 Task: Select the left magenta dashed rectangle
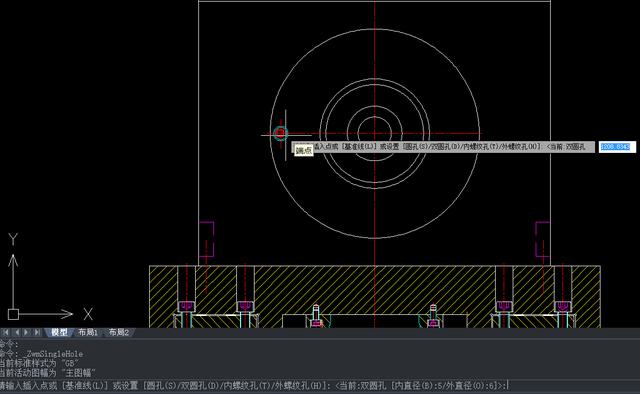pos(207,239)
